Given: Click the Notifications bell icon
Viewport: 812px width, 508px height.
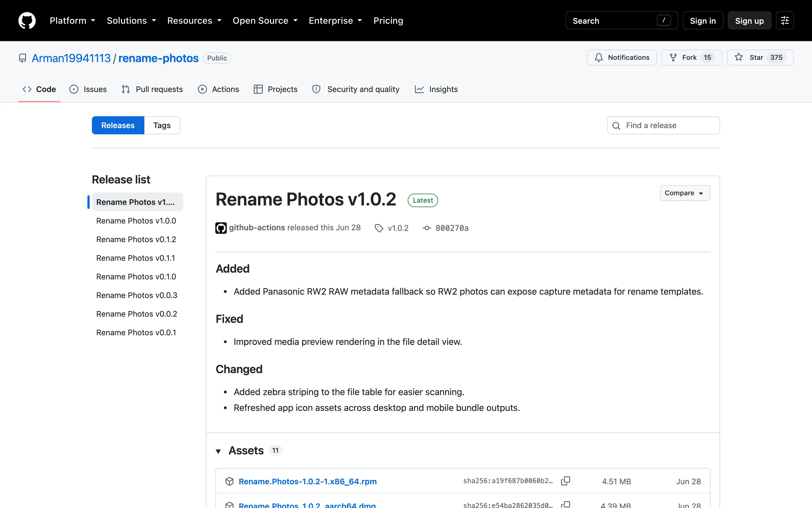Looking at the screenshot, I should point(599,58).
